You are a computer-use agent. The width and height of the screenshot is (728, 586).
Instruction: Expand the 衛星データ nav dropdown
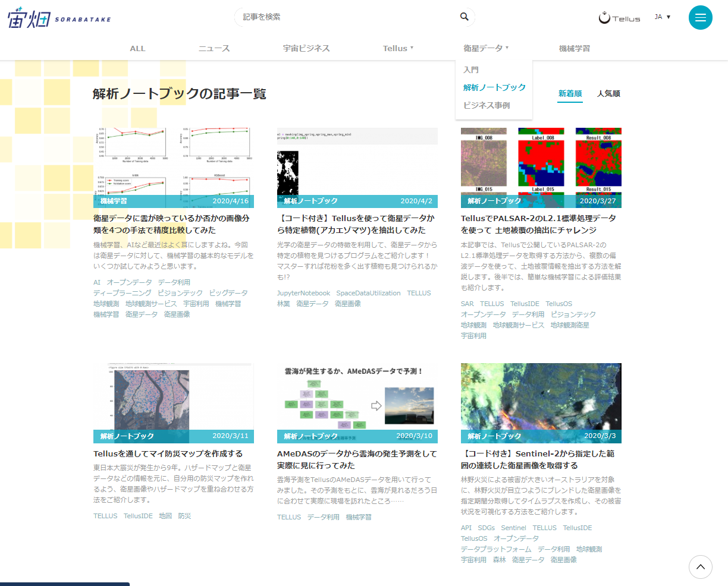point(486,48)
